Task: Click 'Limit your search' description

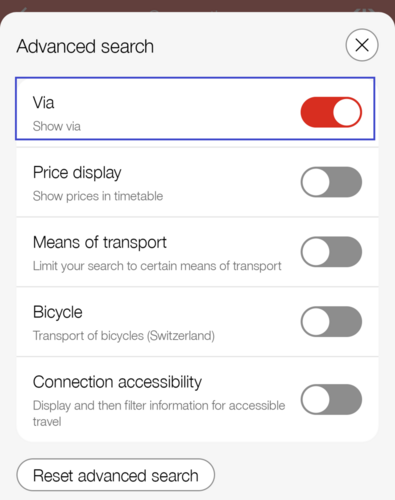Action: pos(157,266)
